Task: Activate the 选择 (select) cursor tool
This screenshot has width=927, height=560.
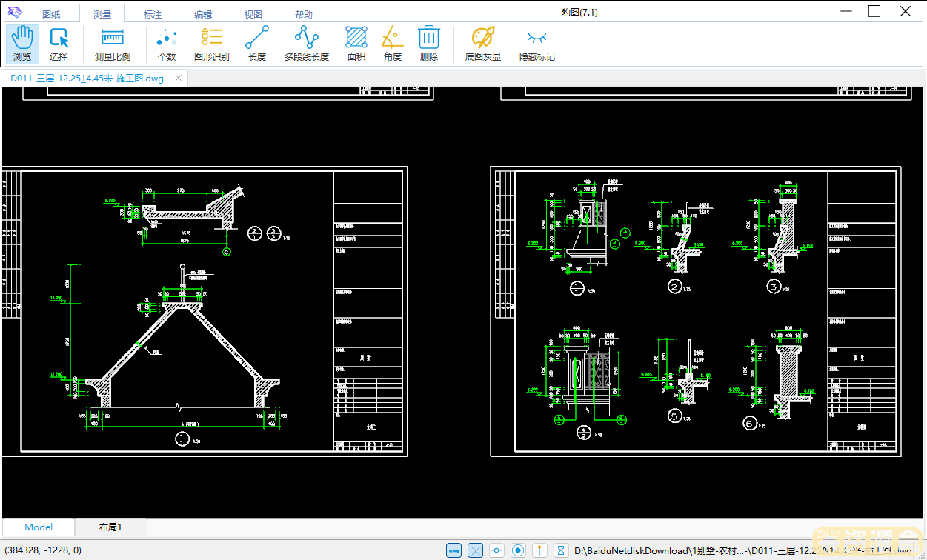Action: point(59,44)
